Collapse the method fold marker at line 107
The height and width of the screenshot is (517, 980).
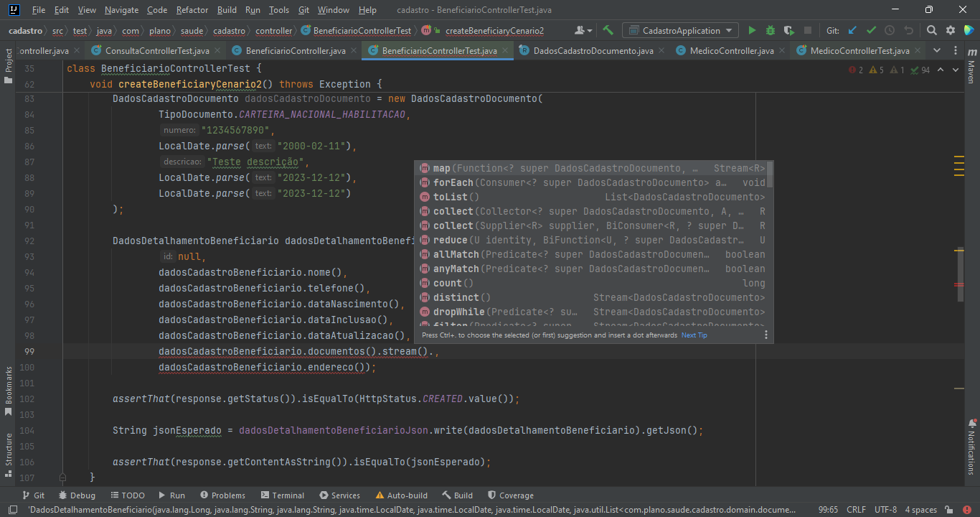point(62,477)
